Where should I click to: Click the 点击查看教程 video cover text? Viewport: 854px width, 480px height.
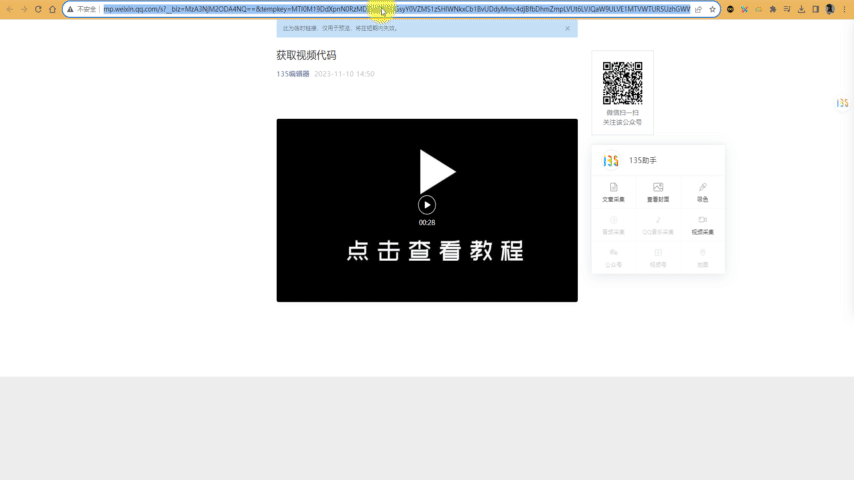(x=435, y=251)
